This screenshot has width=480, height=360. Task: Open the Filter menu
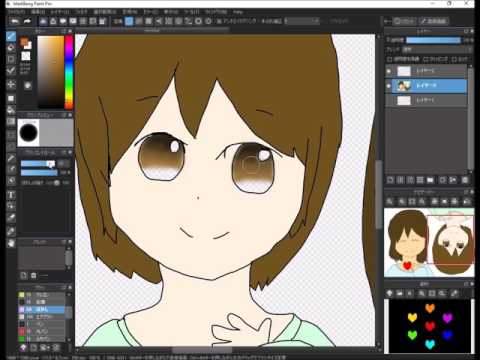click(81, 12)
